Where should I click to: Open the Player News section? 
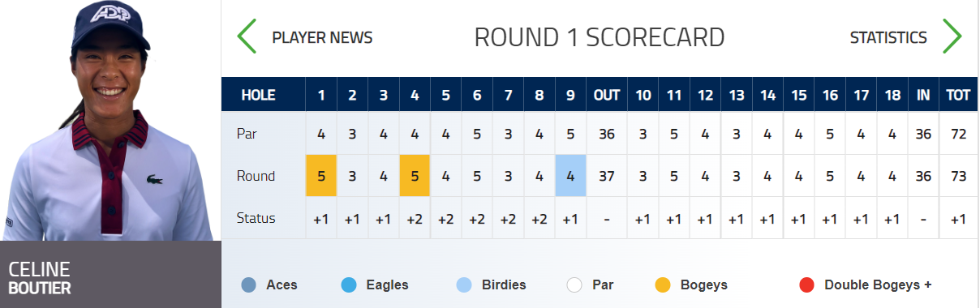pyautogui.click(x=322, y=37)
